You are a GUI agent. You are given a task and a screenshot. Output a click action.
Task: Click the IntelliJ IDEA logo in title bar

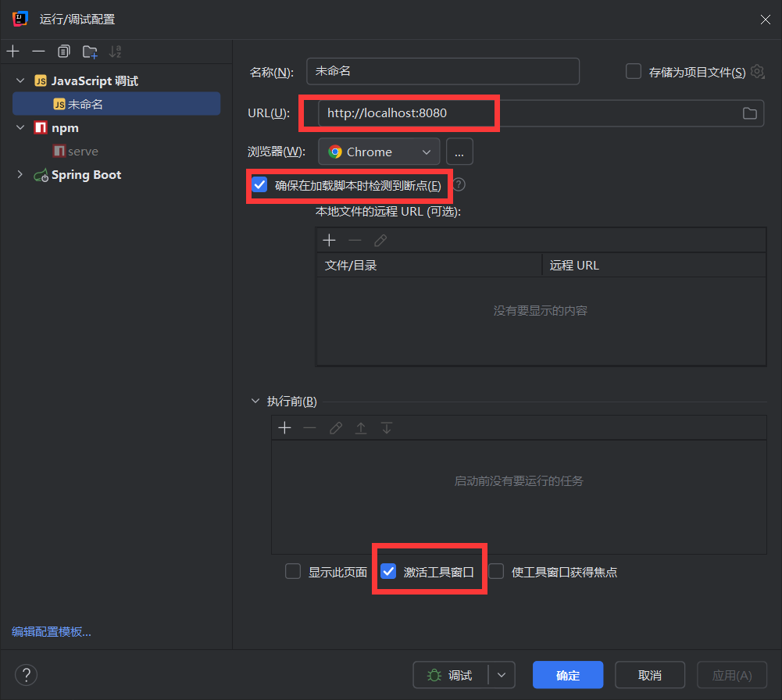20,19
